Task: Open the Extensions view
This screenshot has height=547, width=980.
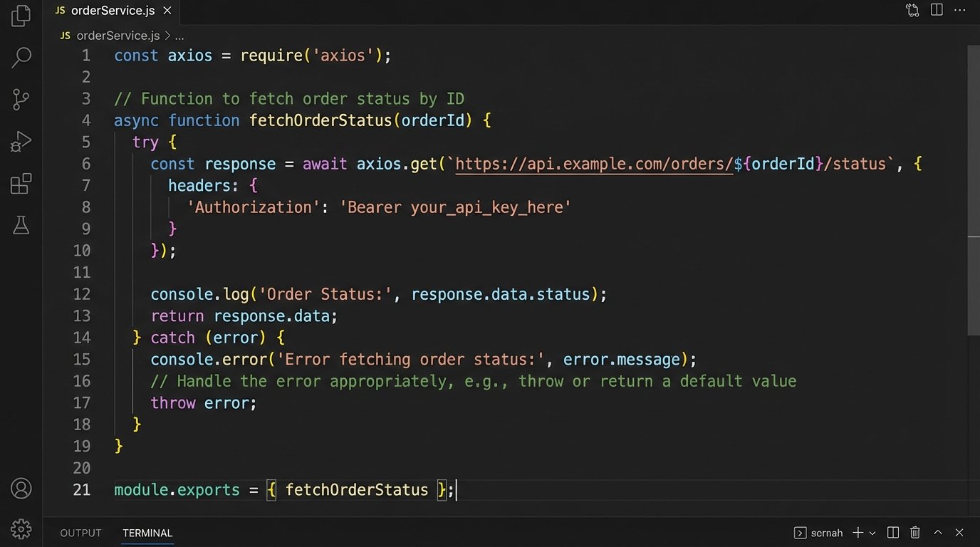Action: pos(21,184)
